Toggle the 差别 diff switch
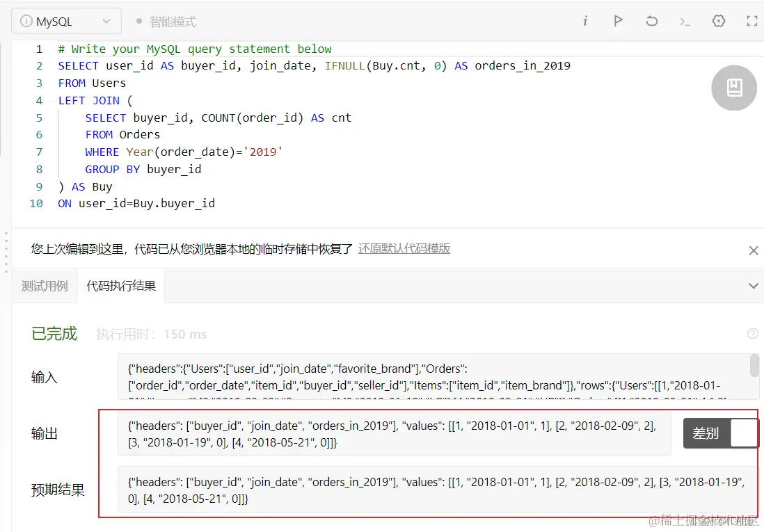 (x=721, y=433)
